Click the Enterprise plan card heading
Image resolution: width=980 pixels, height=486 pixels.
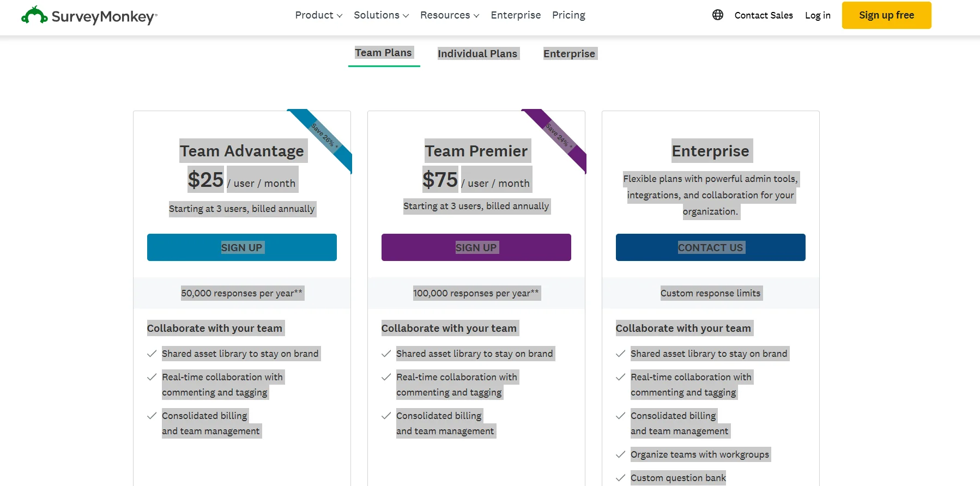(x=711, y=151)
